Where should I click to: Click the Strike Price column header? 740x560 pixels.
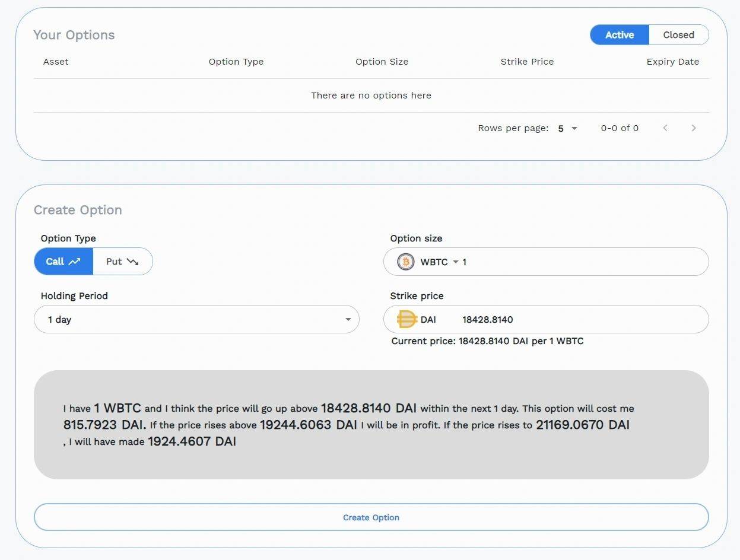point(527,62)
